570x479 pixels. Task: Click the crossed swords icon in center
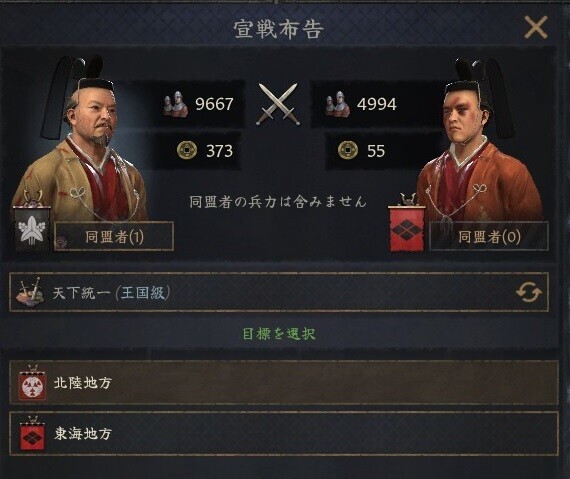(x=278, y=104)
